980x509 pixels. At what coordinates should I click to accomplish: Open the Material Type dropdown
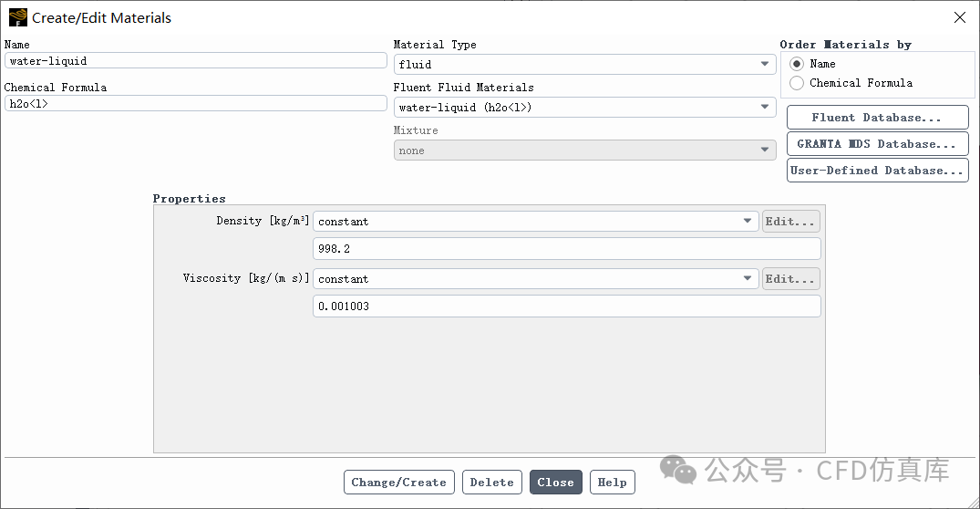click(x=584, y=65)
